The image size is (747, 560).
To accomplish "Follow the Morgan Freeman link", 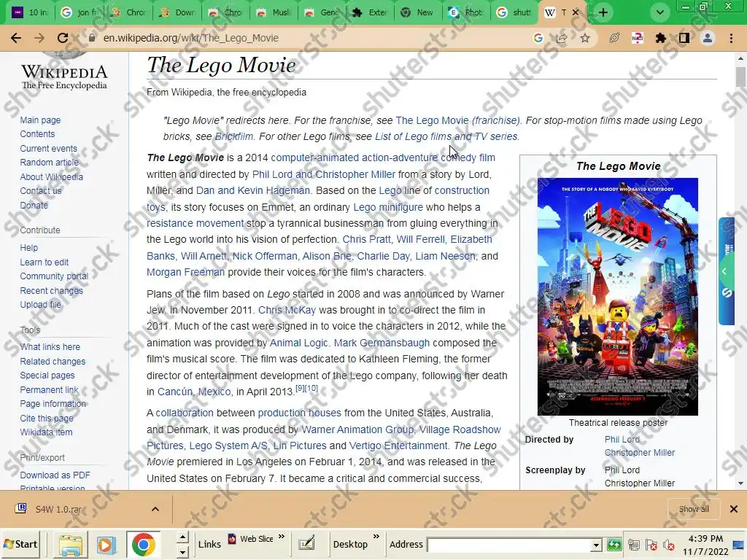I will point(185,272).
